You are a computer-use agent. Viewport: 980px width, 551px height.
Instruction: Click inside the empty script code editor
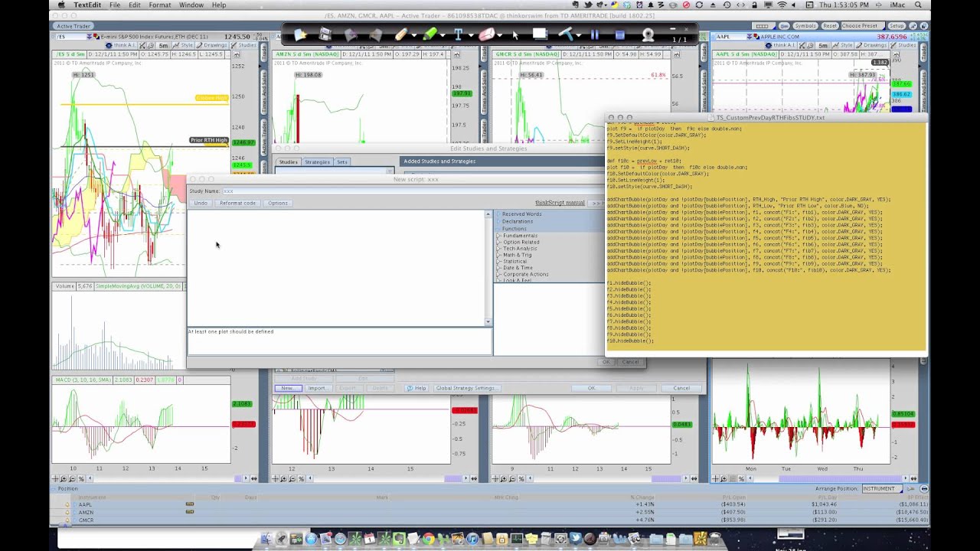pyautogui.click(x=336, y=268)
